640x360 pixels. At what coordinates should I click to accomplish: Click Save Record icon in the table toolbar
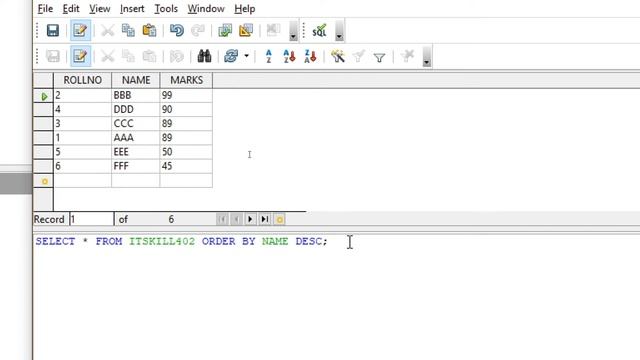tap(53, 56)
